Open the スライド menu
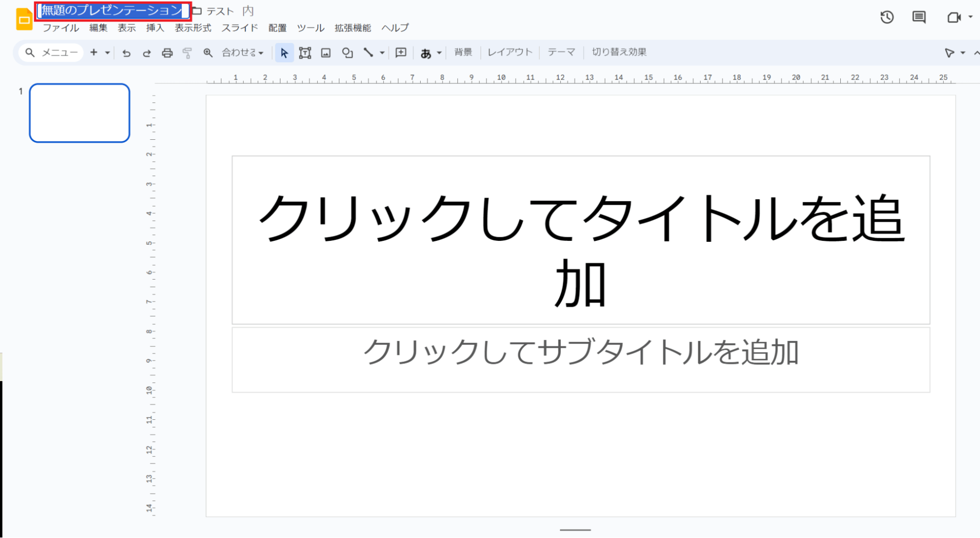The height and width of the screenshot is (538, 980). pyautogui.click(x=239, y=28)
